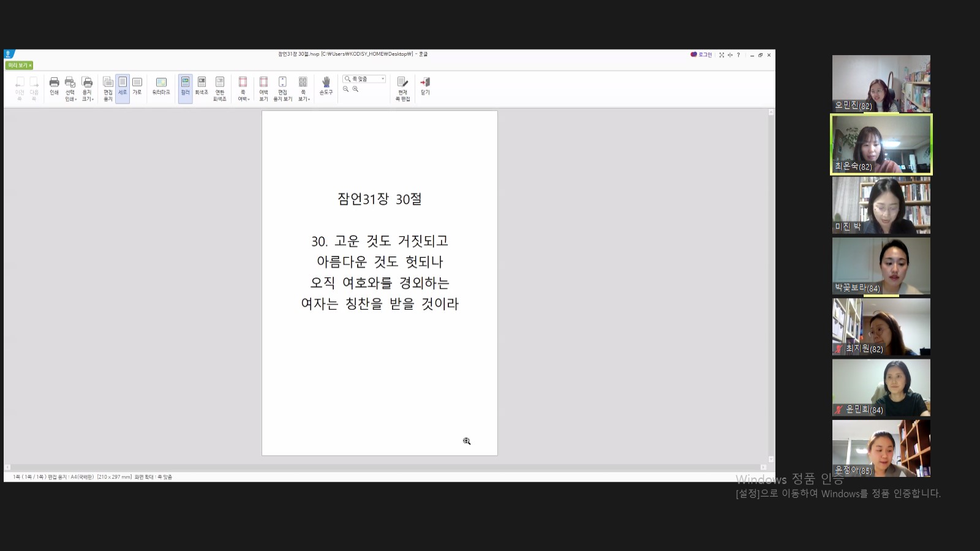980x551 pixels.
Task: Open help with the question mark icon
Action: [739, 55]
